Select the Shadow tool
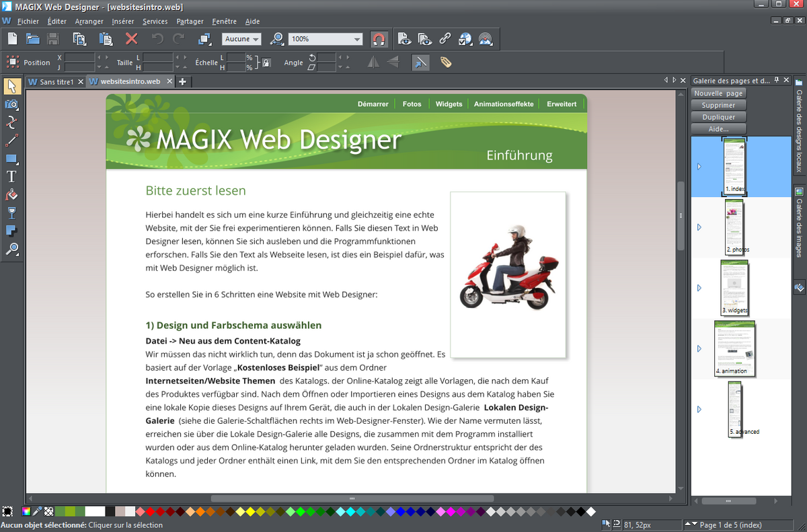 (x=11, y=231)
